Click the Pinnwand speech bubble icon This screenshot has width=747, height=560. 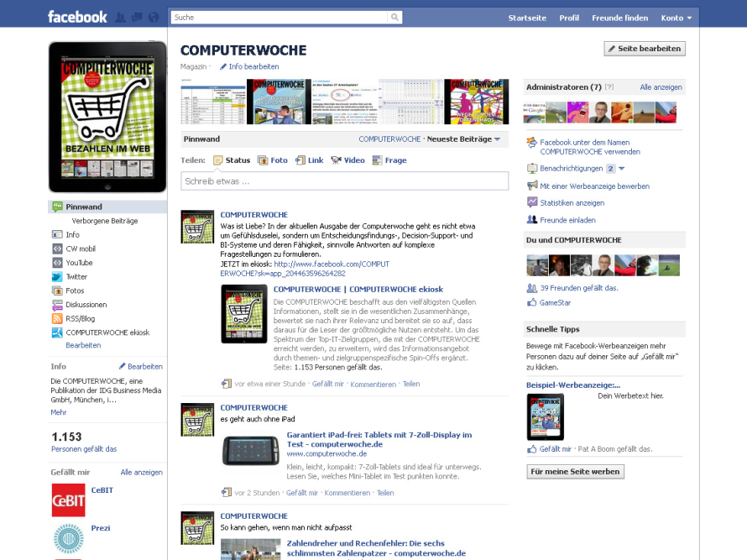point(57,207)
